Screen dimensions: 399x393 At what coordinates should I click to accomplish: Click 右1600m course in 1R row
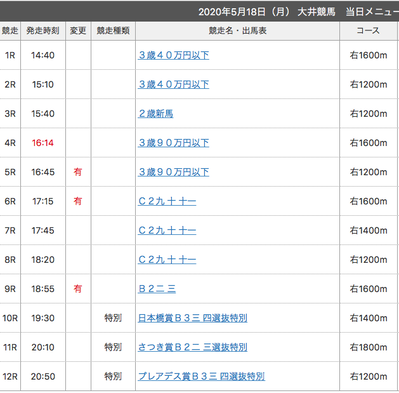(368, 55)
